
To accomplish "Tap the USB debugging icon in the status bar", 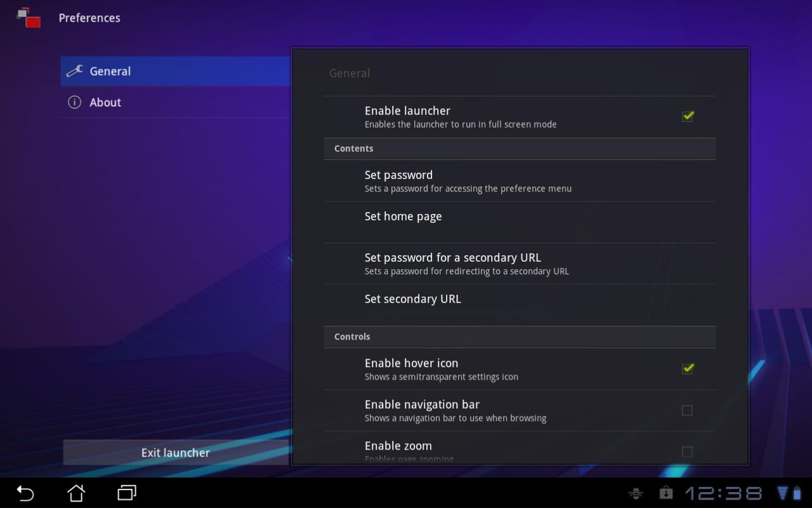I will 636,493.
